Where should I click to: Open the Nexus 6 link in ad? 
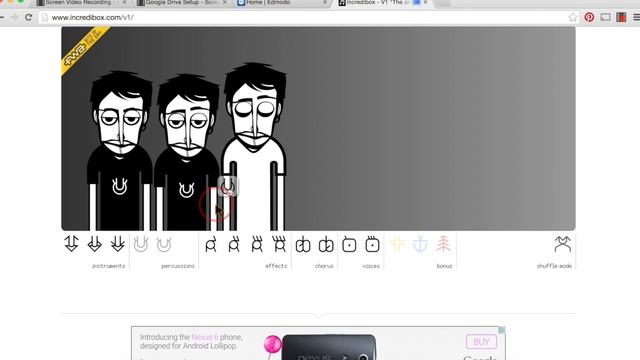point(204,337)
